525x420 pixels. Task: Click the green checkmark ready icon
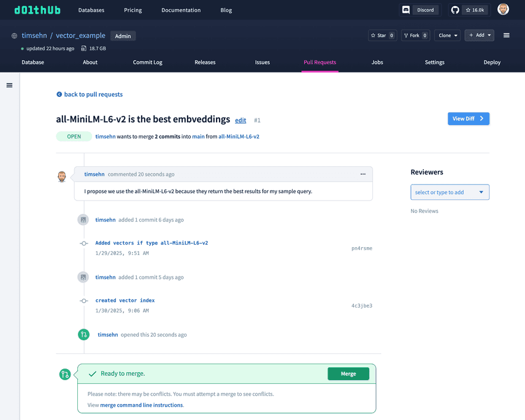tap(93, 374)
